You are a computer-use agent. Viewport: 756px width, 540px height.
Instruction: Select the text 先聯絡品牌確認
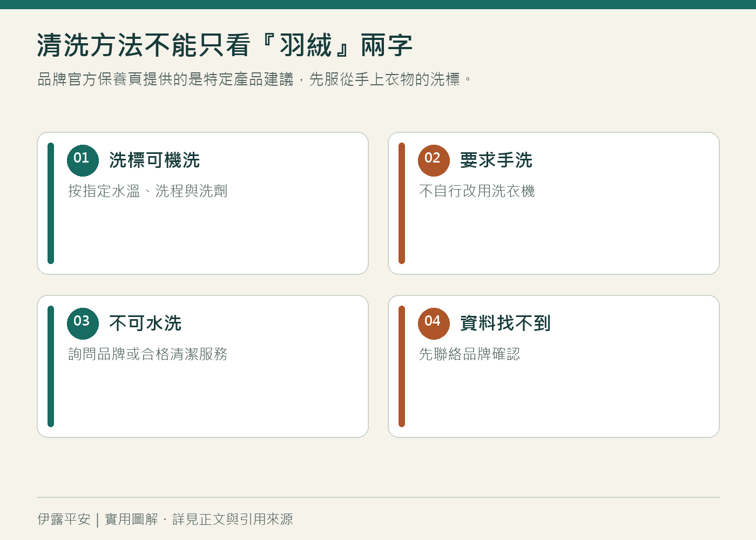click(470, 354)
